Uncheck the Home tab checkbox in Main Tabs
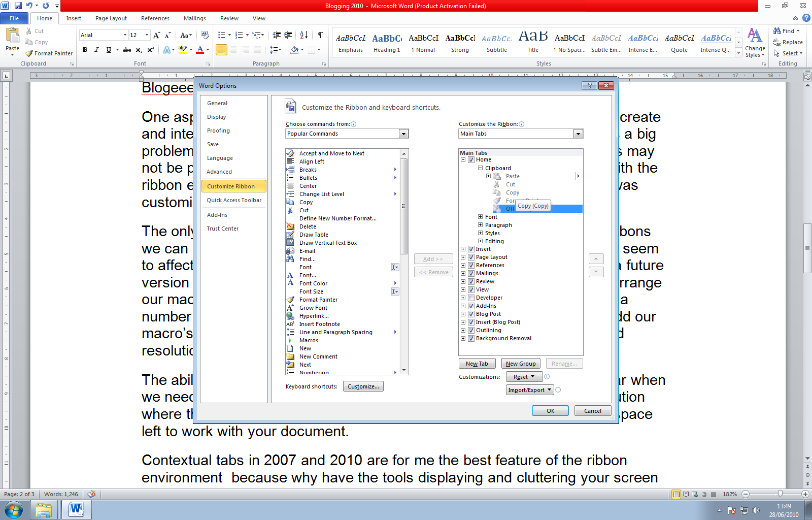This screenshot has height=520, width=812. 471,159
